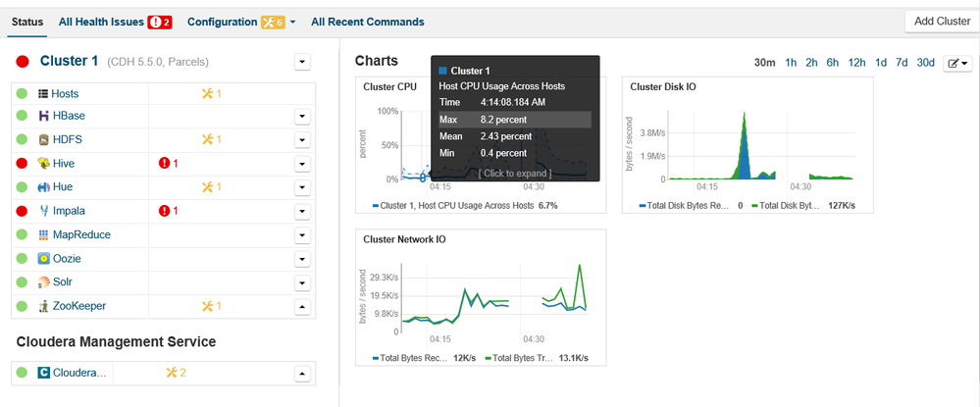The image size is (980, 407).
Task: Open the MapReduce service actions dropdown
Action: [302, 235]
